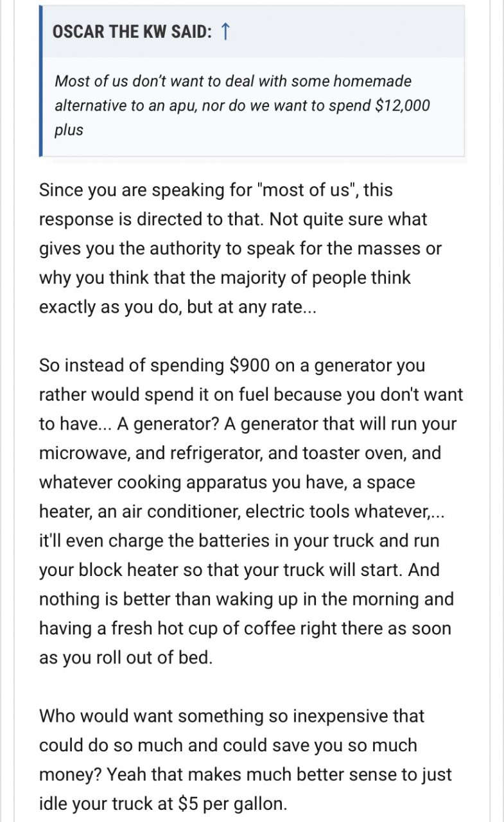
Task: Click the up arrow beside OSCAR THE KW SAID
Action: tap(224, 32)
